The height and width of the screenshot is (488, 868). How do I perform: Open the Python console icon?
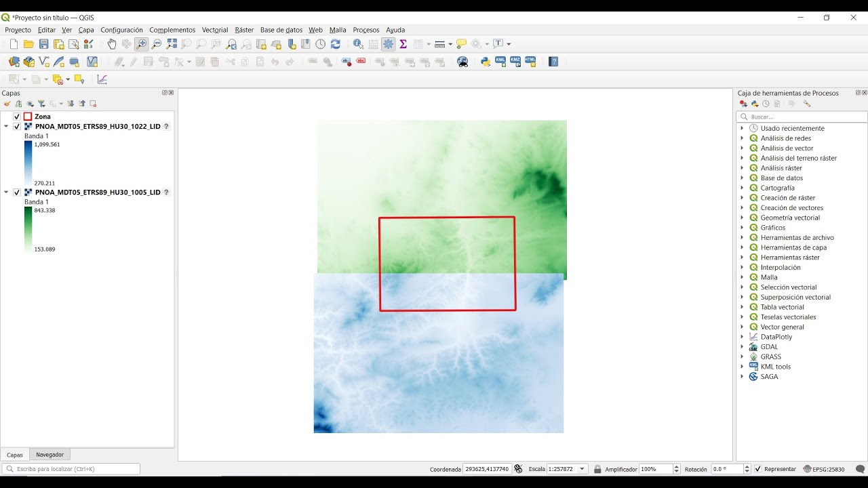pos(486,62)
